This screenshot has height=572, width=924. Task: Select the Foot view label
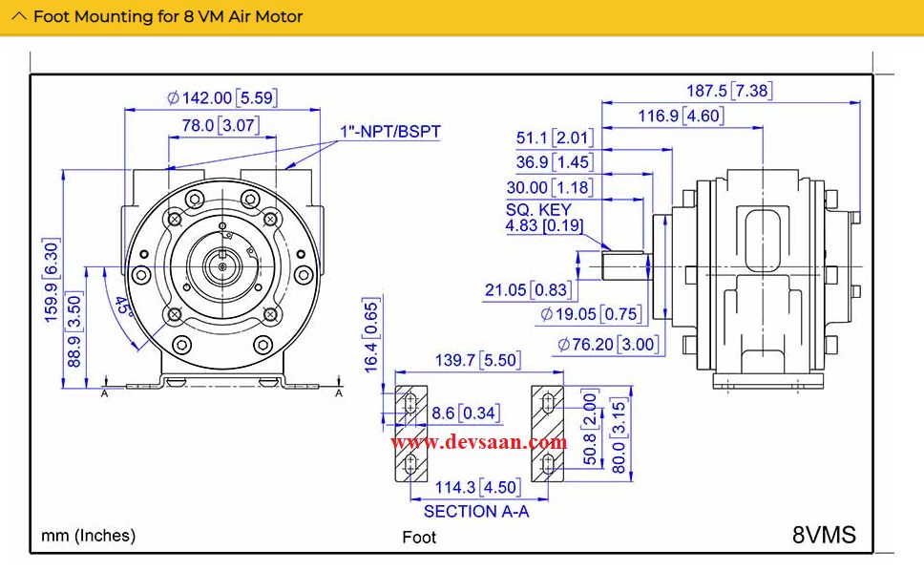tap(418, 539)
